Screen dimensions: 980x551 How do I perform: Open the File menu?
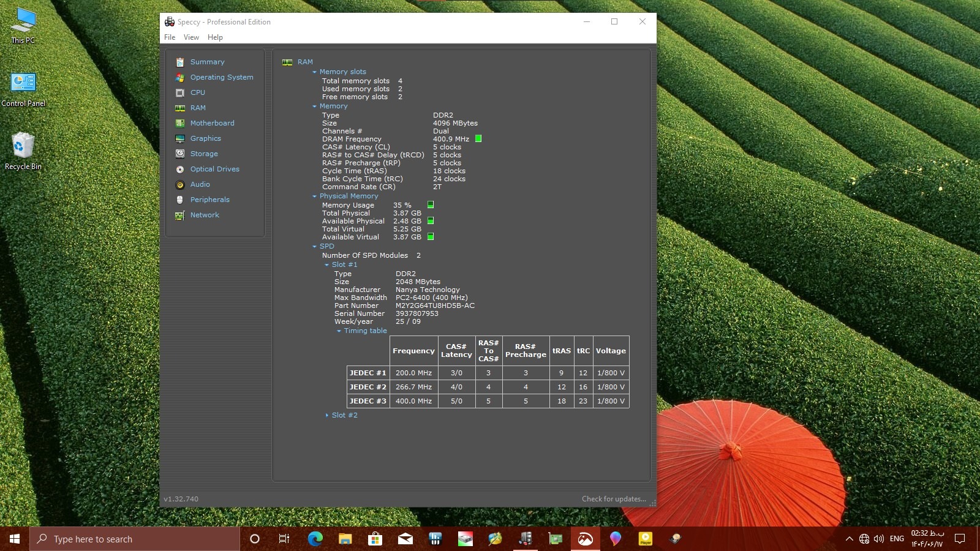(170, 37)
